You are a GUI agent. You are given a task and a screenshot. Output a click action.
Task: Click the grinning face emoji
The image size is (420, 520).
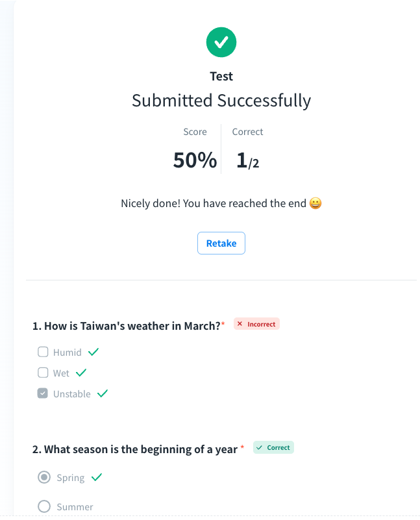(315, 203)
